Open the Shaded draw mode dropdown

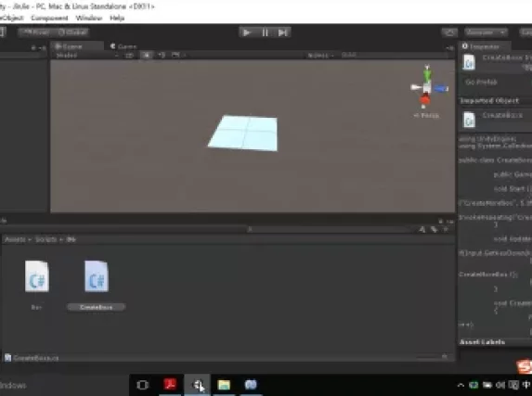point(87,56)
